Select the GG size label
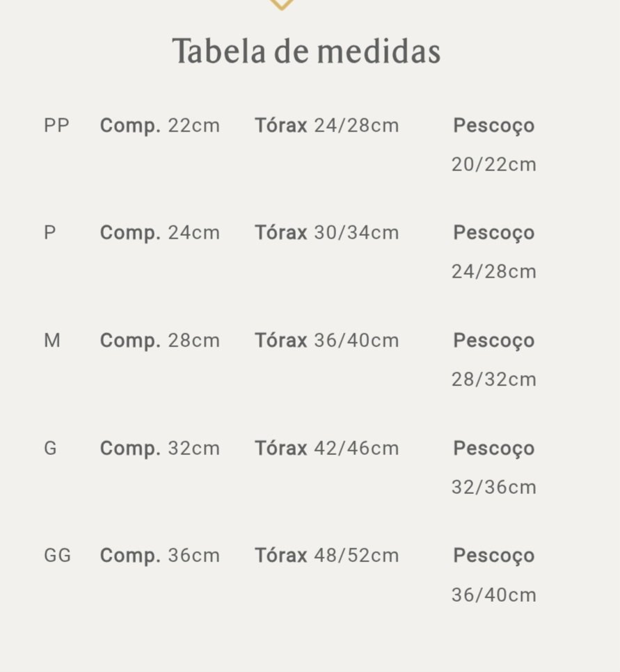 point(58,556)
